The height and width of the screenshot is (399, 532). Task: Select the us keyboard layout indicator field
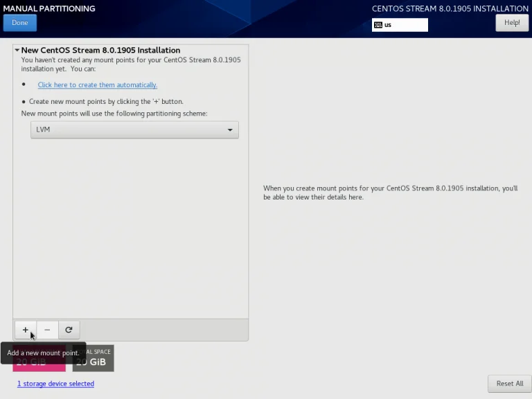click(x=400, y=25)
